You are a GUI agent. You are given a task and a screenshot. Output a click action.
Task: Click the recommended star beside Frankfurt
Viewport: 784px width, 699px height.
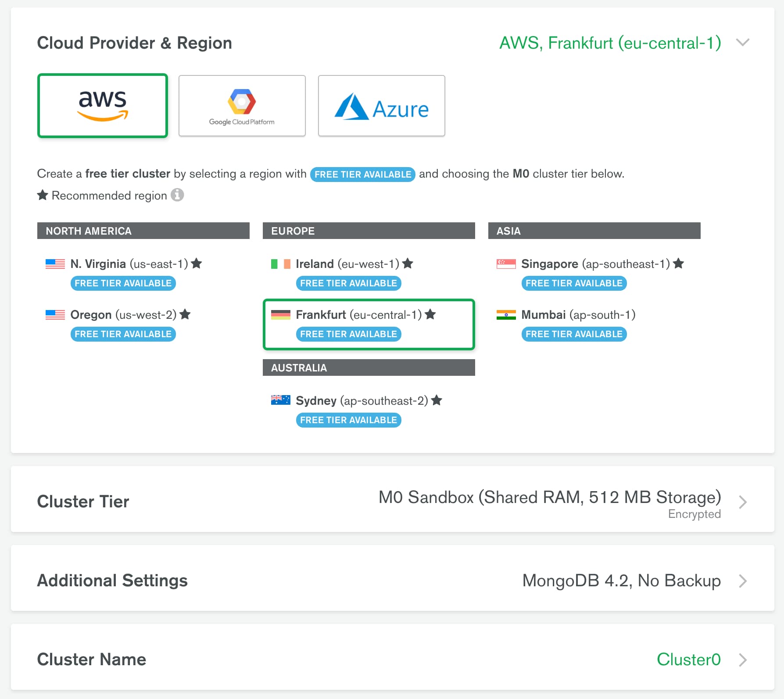(x=430, y=314)
